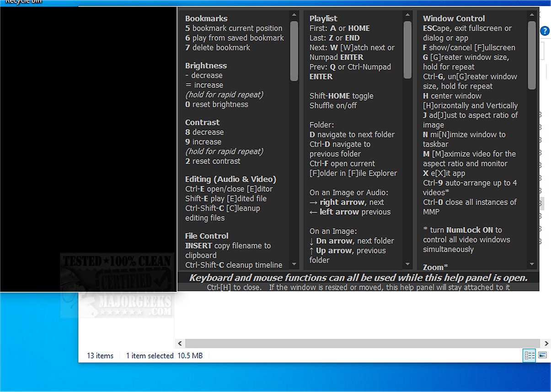Click the "→ right arrow, next" line
Image resolution: width=551 pixels, height=392 pixels.
[x=347, y=202]
